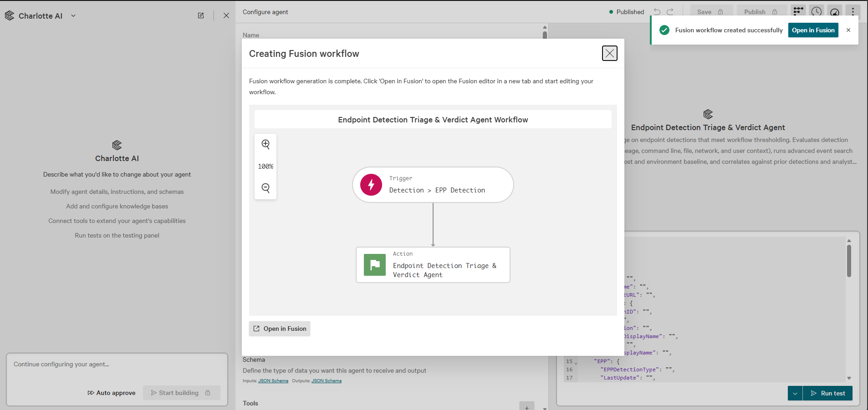Click Continue configuring your agent input field

[117, 364]
